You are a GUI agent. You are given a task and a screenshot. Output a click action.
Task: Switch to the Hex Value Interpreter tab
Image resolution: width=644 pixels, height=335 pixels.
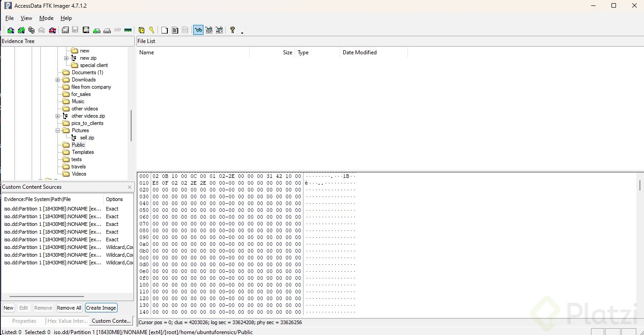68,321
